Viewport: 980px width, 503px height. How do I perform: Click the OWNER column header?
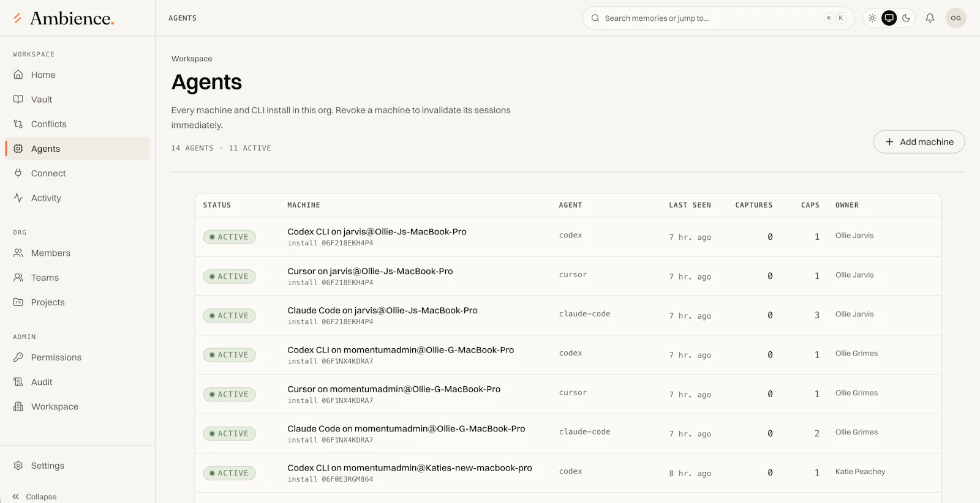[x=847, y=205]
